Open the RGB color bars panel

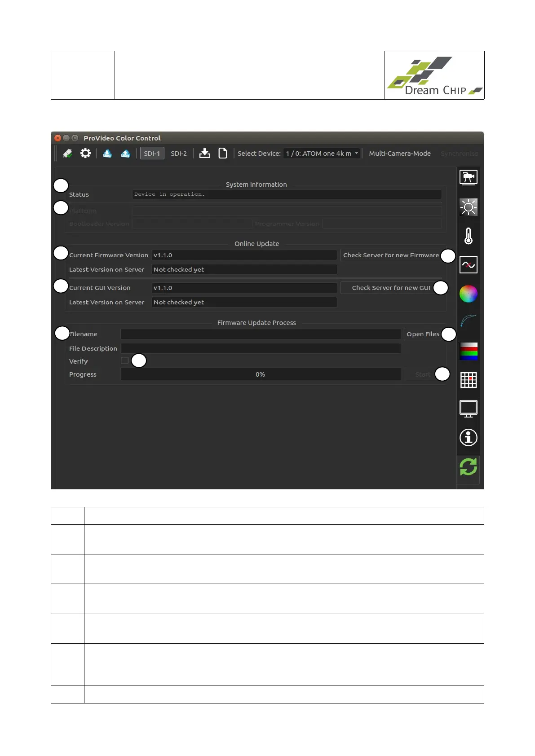pyautogui.click(x=468, y=352)
